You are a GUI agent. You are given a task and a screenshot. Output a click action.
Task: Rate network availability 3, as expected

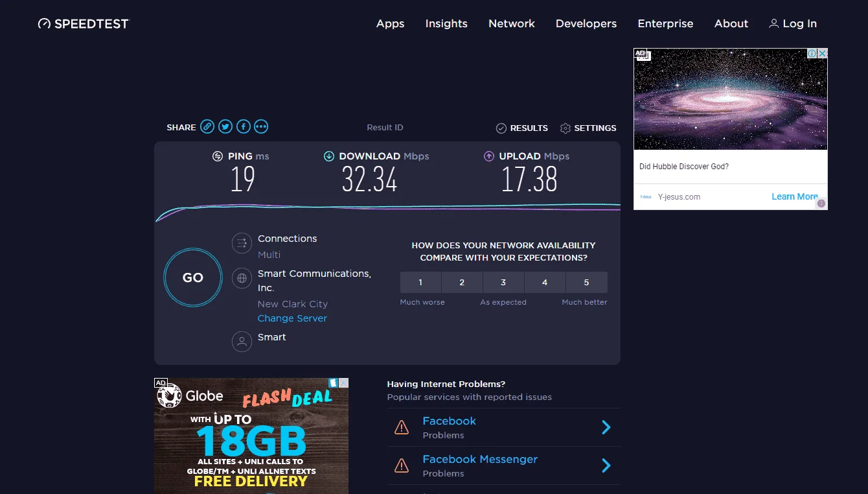click(x=503, y=283)
